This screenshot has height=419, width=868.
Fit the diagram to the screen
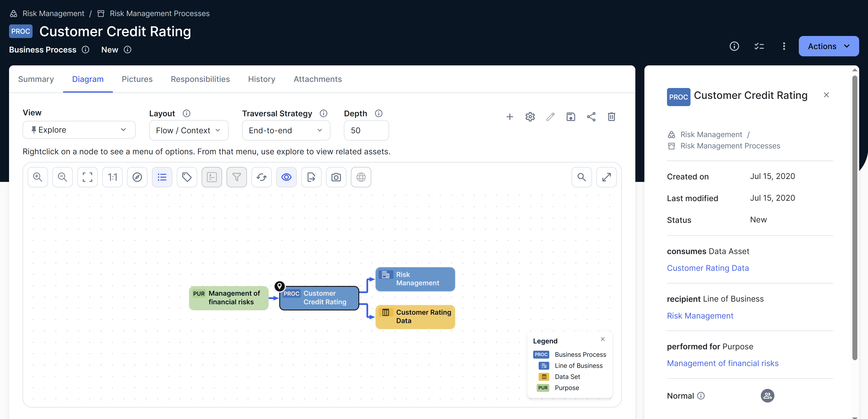pos(87,177)
